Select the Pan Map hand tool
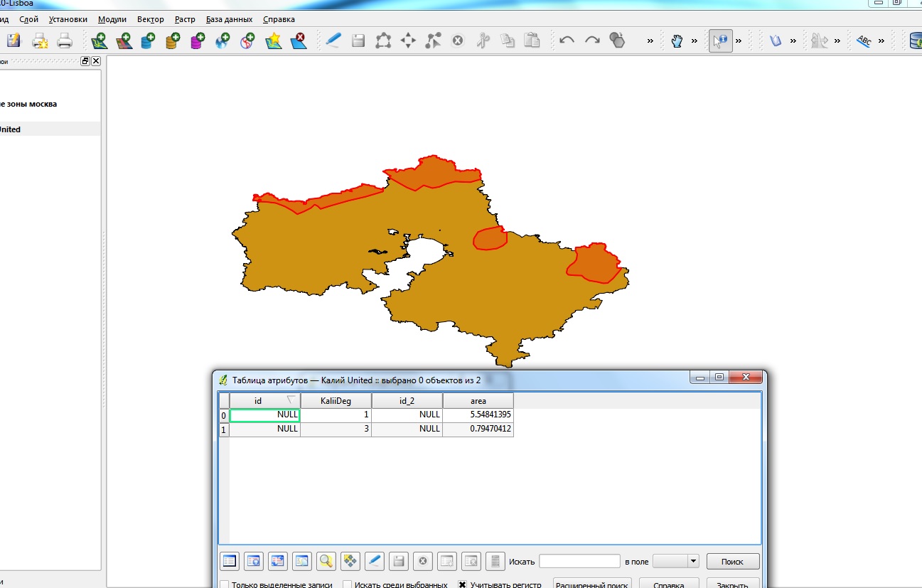Screen dimensions: 922x588 (x=677, y=41)
